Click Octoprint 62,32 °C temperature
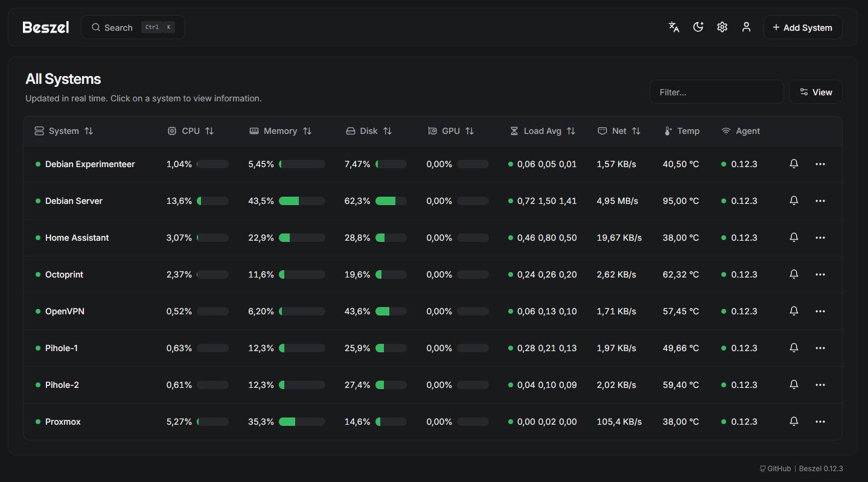 coord(681,274)
